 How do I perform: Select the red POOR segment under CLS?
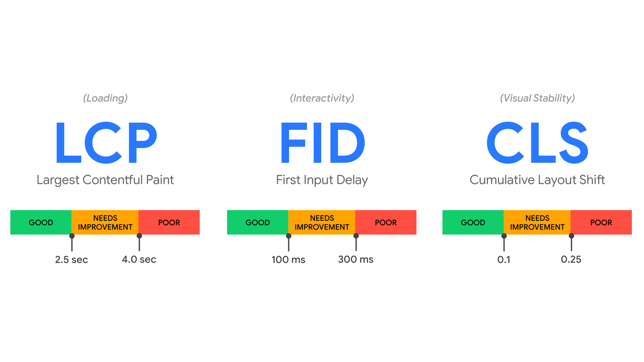(601, 222)
